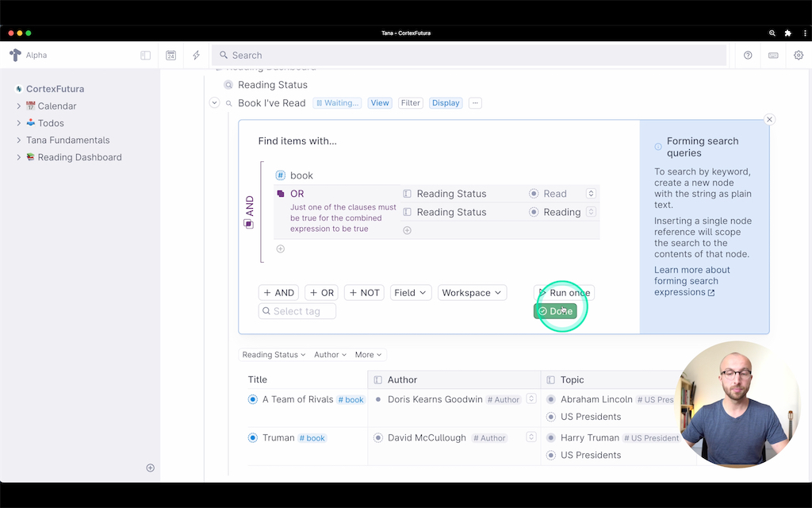812x508 pixels.
Task: Select the Read value bullet
Action: [x=534, y=194]
